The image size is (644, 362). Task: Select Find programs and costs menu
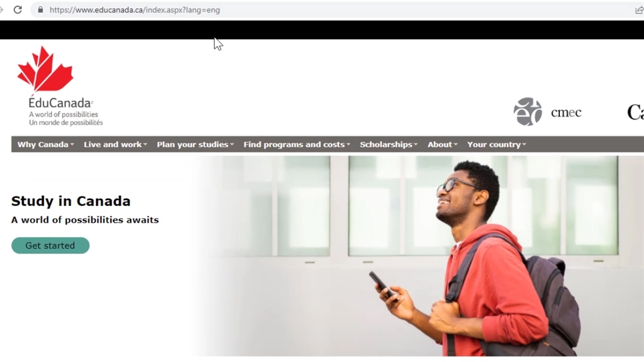(296, 144)
